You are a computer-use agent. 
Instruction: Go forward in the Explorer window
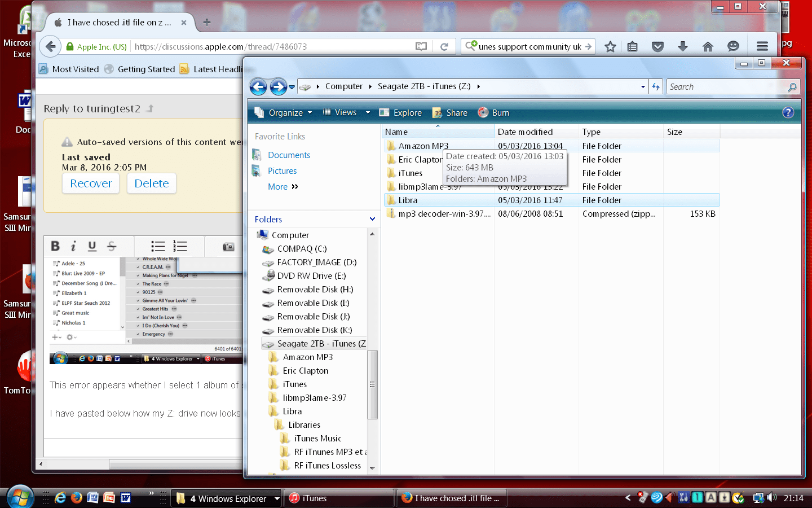point(278,87)
